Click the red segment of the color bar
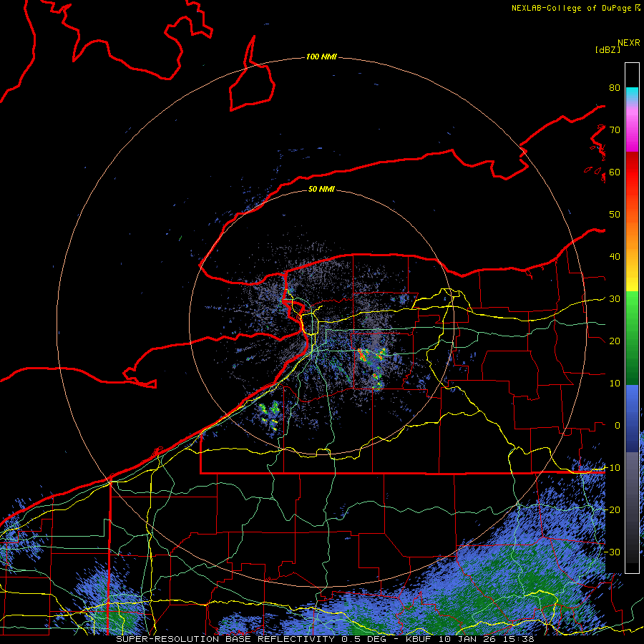This screenshot has width=644, height=644. (x=632, y=172)
